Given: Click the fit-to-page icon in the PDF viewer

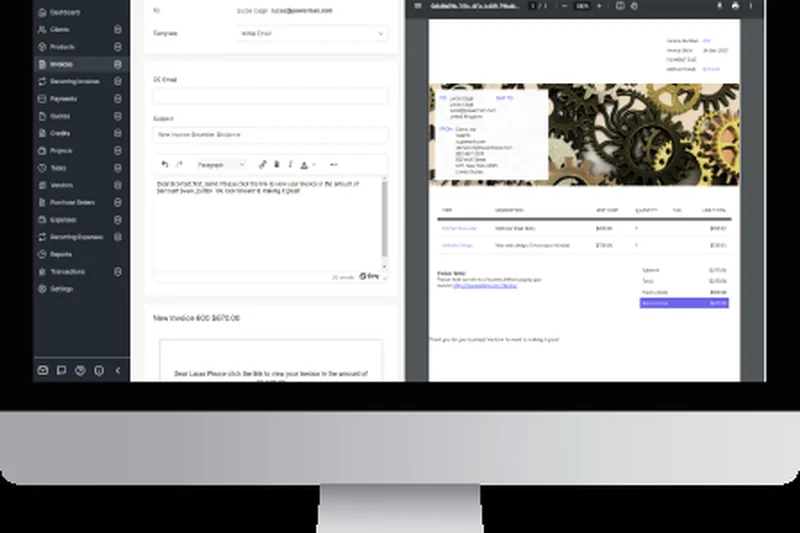Looking at the screenshot, I should (620, 6).
